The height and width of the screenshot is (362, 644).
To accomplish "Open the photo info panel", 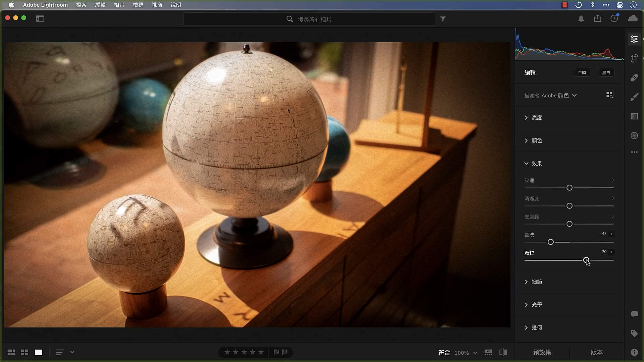I will [x=634, y=352].
